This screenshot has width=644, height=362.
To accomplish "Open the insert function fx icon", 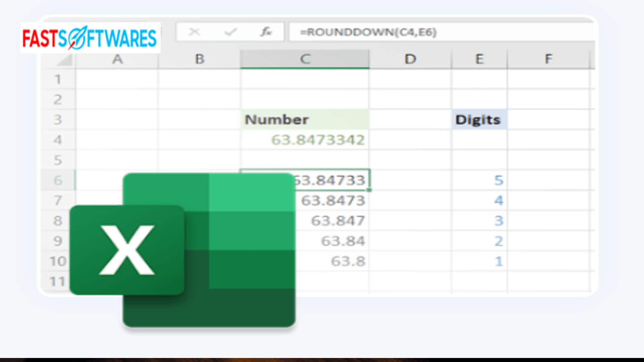I will tap(266, 32).
